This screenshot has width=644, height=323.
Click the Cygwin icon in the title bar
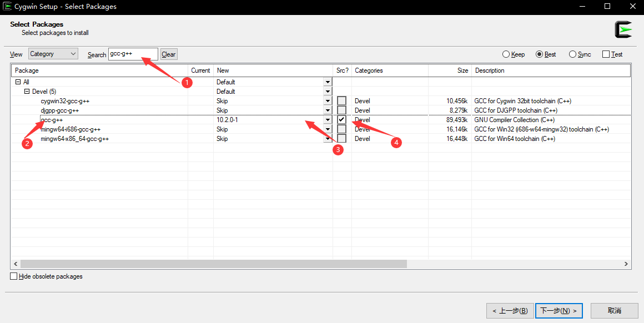tap(7, 6)
